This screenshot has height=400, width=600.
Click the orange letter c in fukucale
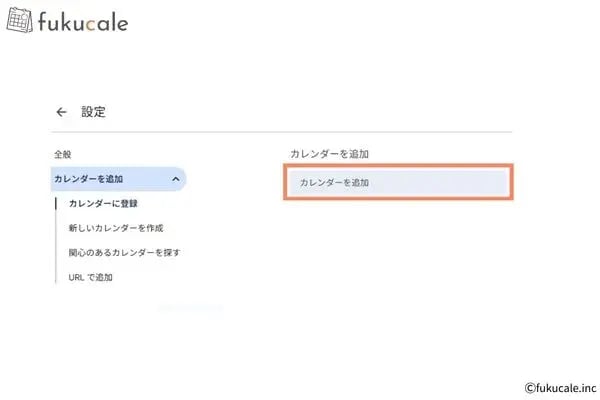click(x=91, y=22)
